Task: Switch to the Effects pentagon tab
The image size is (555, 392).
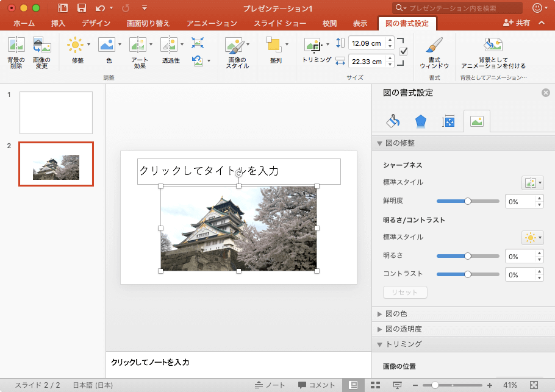Action: [x=421, y=121]
